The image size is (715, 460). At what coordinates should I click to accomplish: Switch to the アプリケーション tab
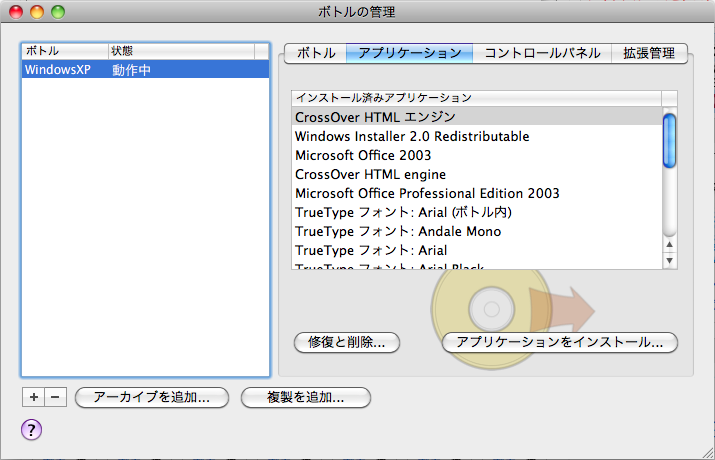click(409, 53)
